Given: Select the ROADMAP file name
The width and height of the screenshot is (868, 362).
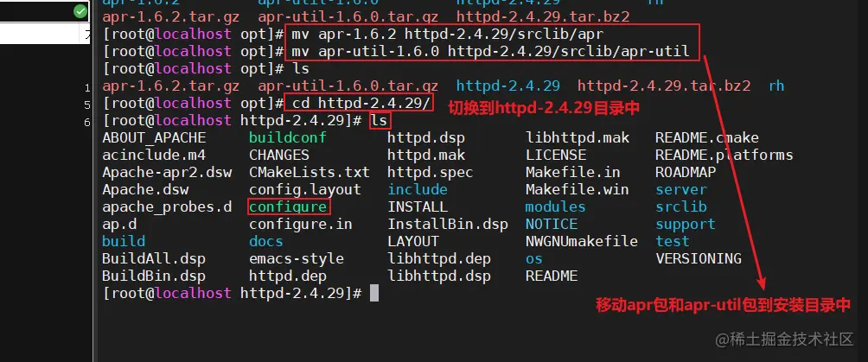Looking at the screenshot, I should point(686,172).
